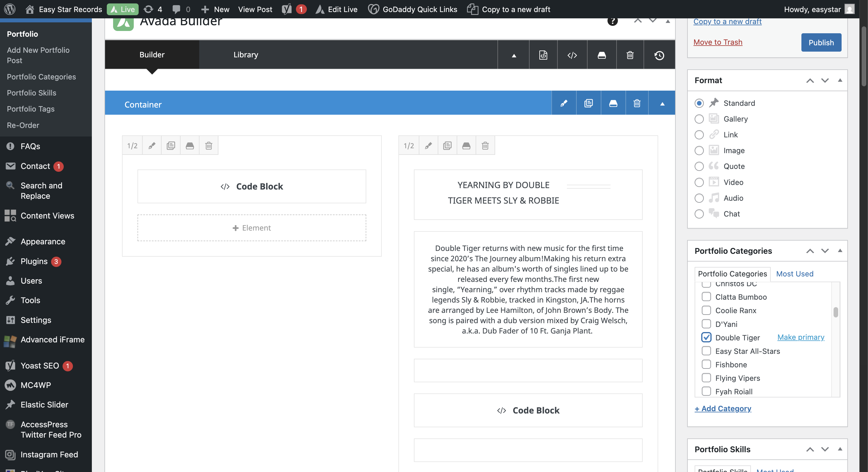868x472 pixels.
Task: Select the Gallery post format
Action: point(699,119)
